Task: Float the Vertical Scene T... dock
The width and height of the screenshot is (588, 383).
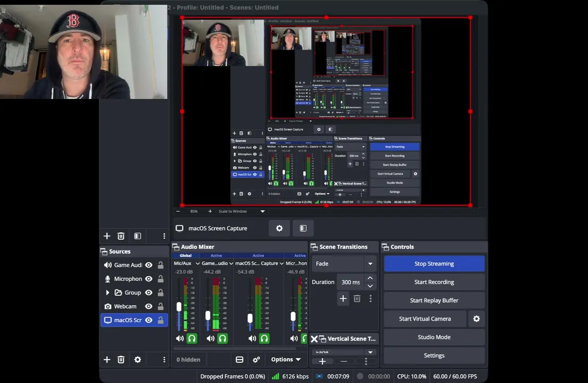Action: (x=322, y=339)
